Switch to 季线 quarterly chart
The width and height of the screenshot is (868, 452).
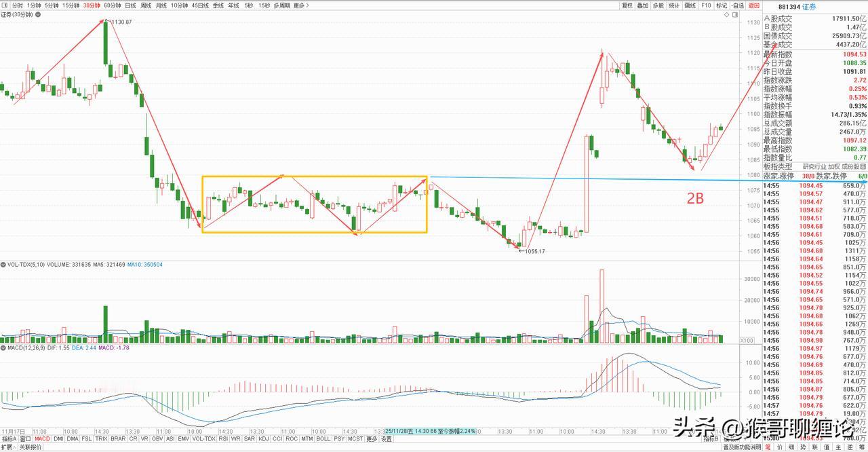click(x=218, y=5)
